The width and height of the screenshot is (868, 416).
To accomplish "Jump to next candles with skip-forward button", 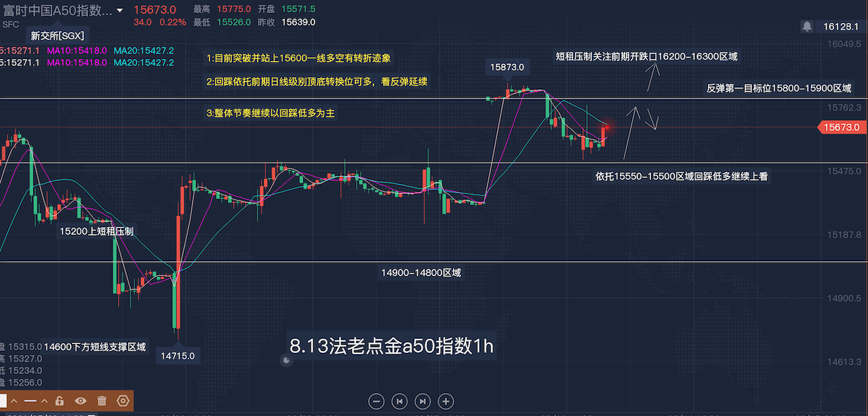I will [422, 401].
